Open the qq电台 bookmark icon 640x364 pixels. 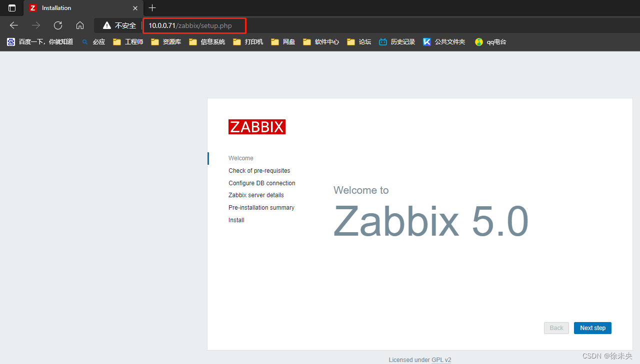(x=478, y=42)
